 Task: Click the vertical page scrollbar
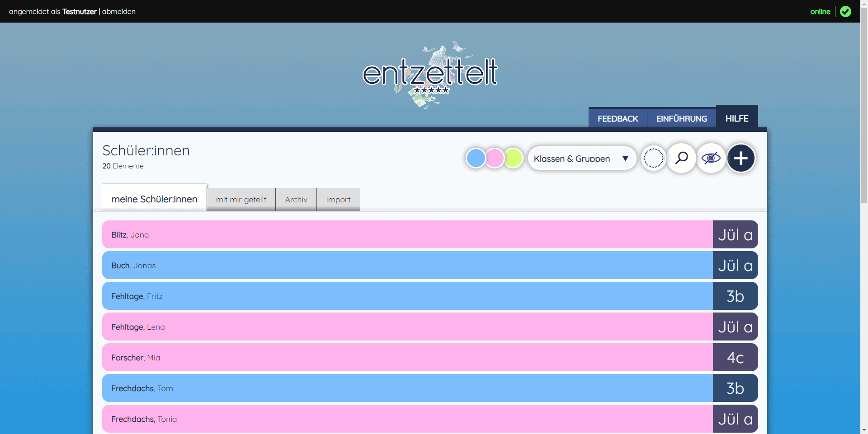(864, 105)
